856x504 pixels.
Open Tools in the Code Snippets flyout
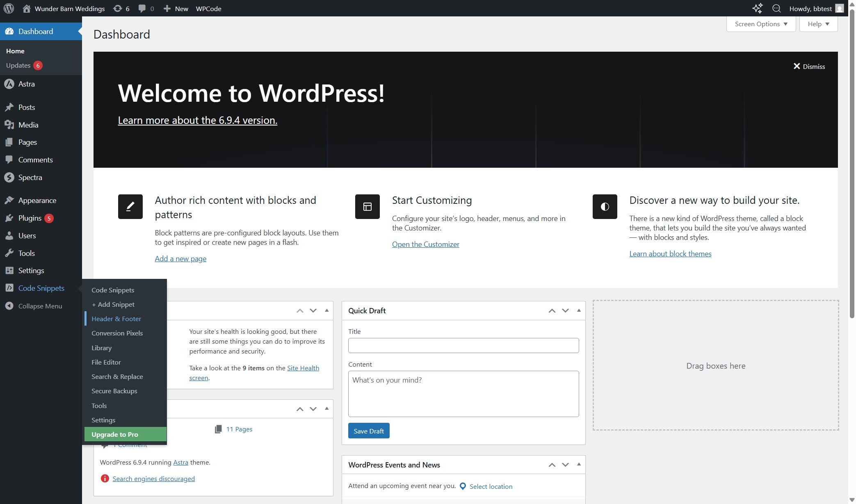tap(99, 406)
